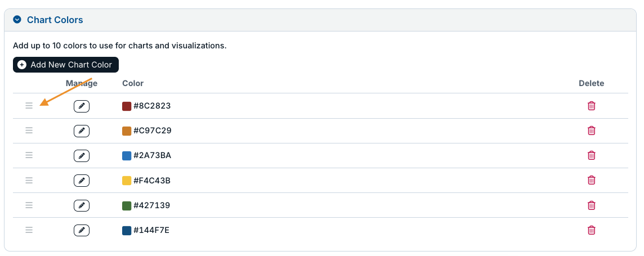Open editor for color #C97C29

coord(81,131)
